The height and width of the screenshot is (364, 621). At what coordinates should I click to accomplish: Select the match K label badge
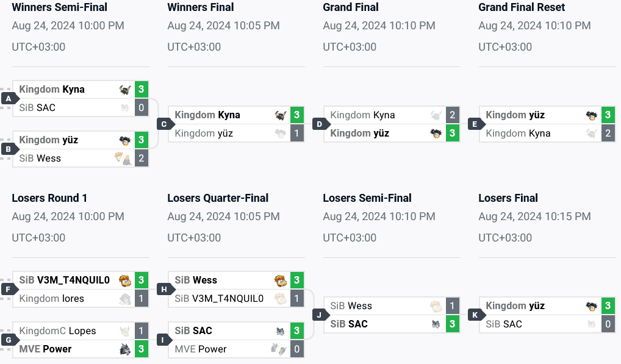[475, 315]
